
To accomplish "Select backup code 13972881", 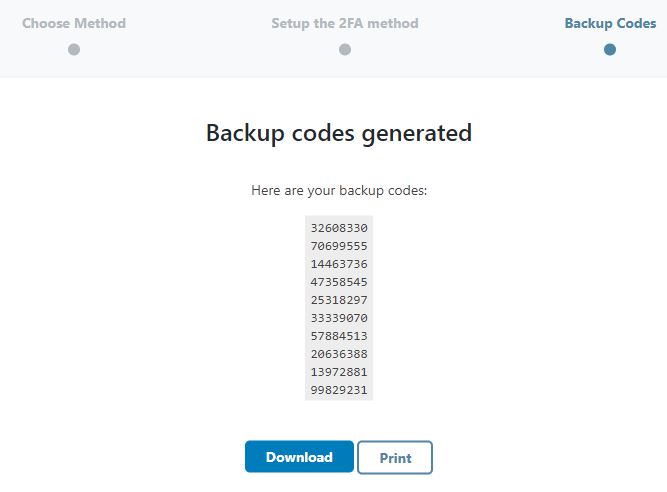I will click(339, 372).
